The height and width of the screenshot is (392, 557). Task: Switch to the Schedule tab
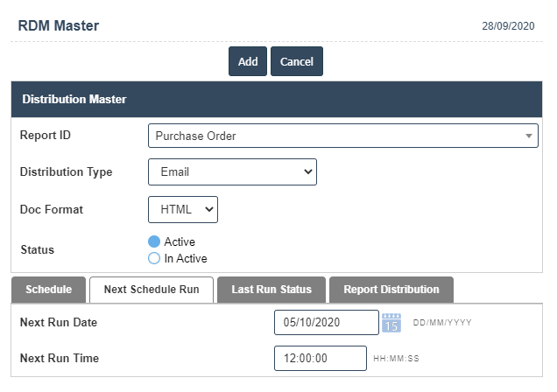coord(48,290)
